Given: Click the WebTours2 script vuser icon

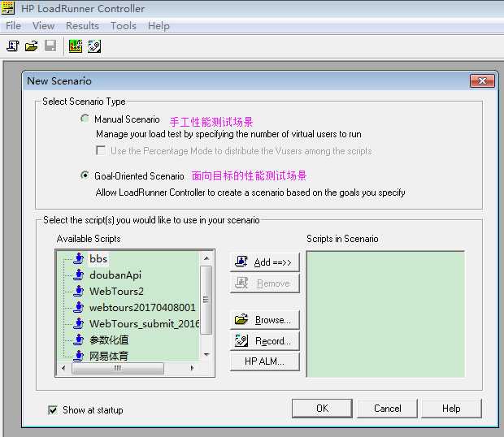Looking at the screenshot, I should (78, 291).
